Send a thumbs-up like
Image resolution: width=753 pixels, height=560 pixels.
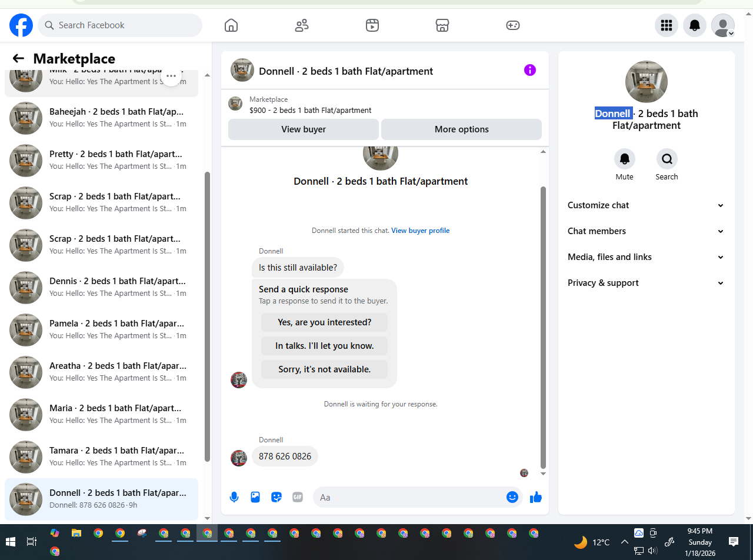535,497
